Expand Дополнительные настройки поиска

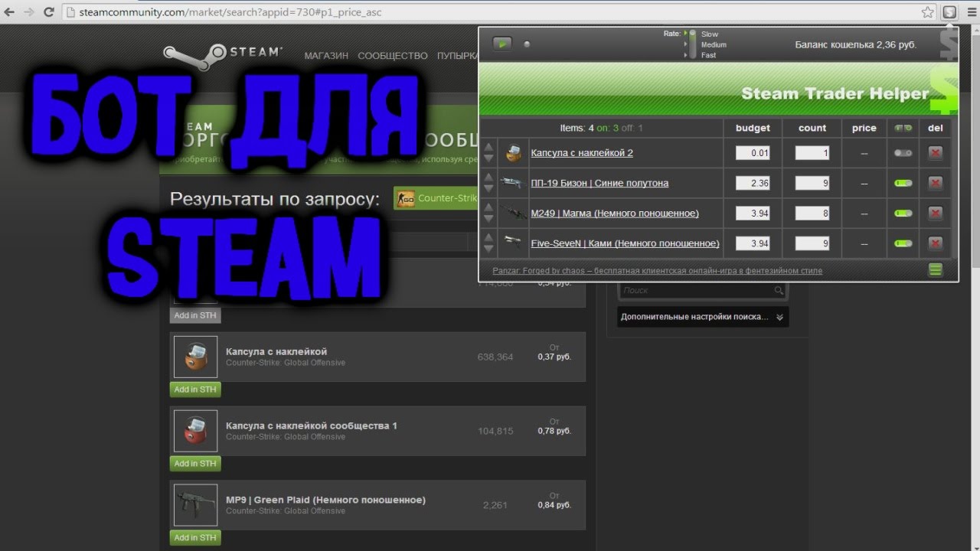click(702, 317)
